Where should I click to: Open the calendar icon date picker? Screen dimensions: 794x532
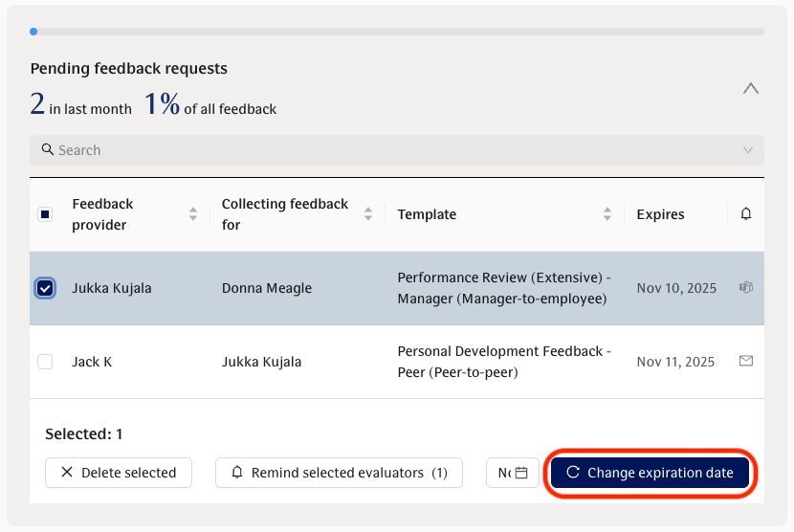point(521,473)
